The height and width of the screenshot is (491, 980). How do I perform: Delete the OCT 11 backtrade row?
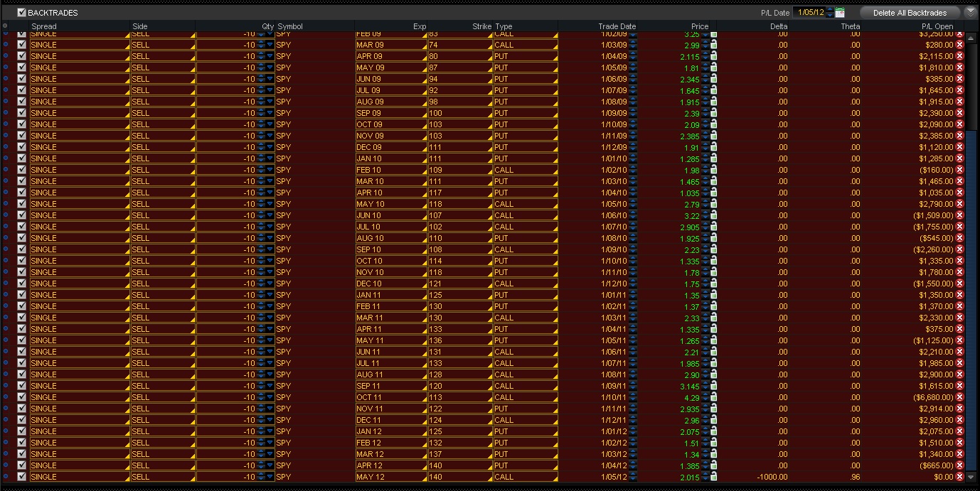[x=959, y=397]
